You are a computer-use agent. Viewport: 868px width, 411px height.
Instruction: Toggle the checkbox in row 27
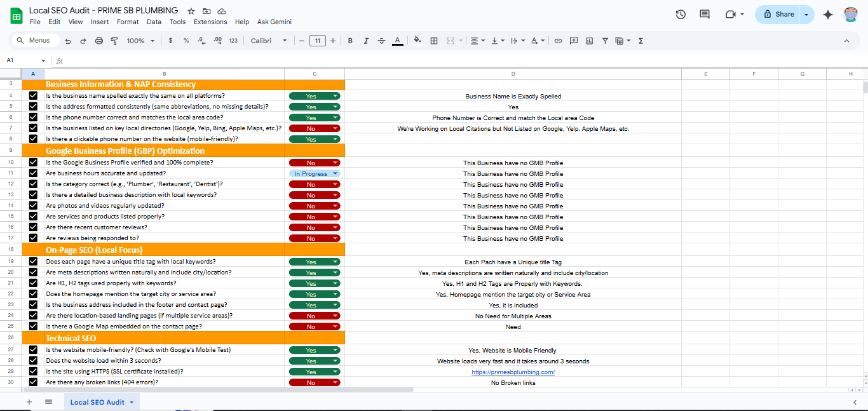(33, 350)
